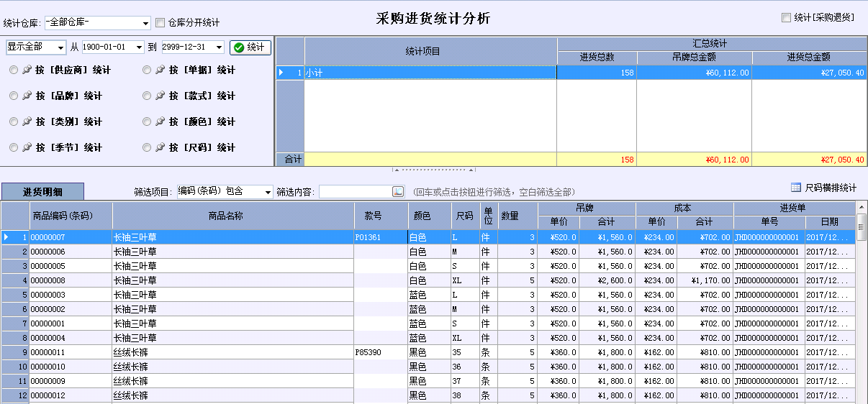The width and height of the screenshot is (868, 404).
Task: Click the ¥2,600.0 tag total cell
Action: click(608, 280)
